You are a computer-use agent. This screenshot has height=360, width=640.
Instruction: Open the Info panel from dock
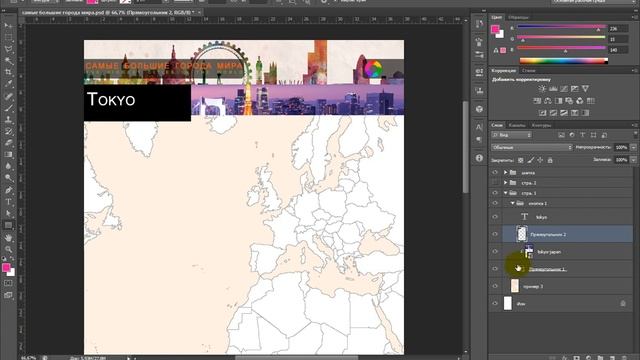click(x=479, y=158)
